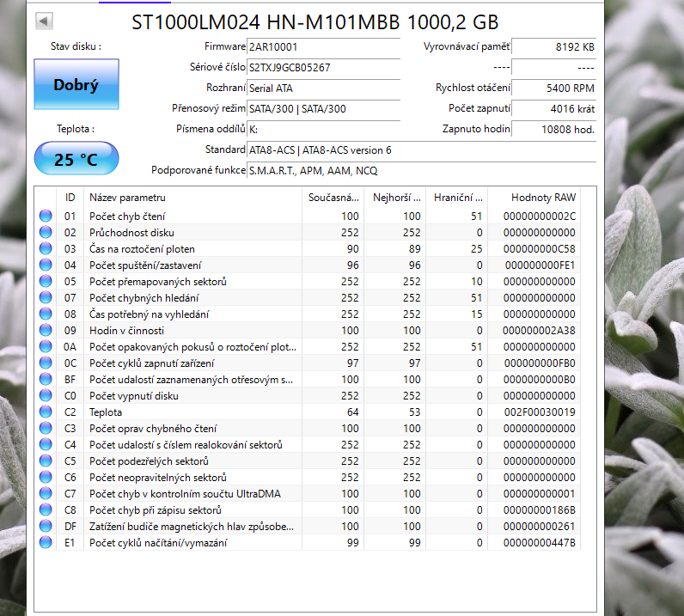This screenshot has height=616, width=684.
Task: Click the status orb for Počet chybných hledání
Action: [x=46, y=297]
